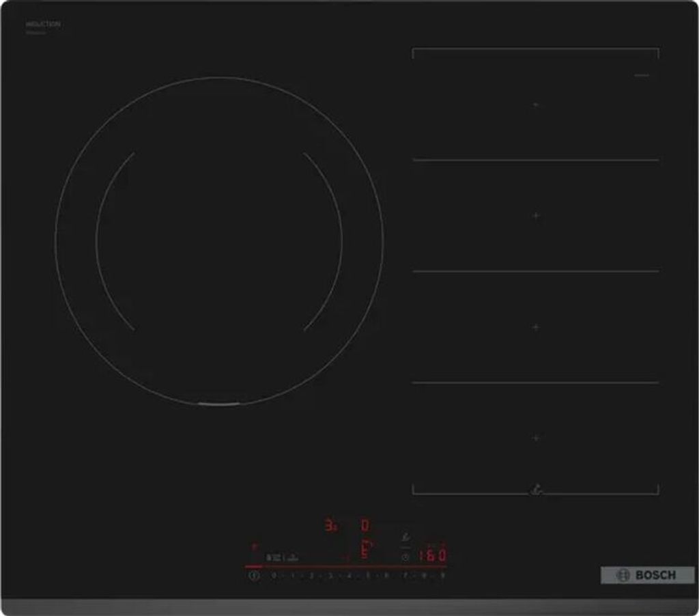The width and height of the screenshot is (699, 616).
Task: Click the BOSCH logo badge
Action: tap(647, 575)
